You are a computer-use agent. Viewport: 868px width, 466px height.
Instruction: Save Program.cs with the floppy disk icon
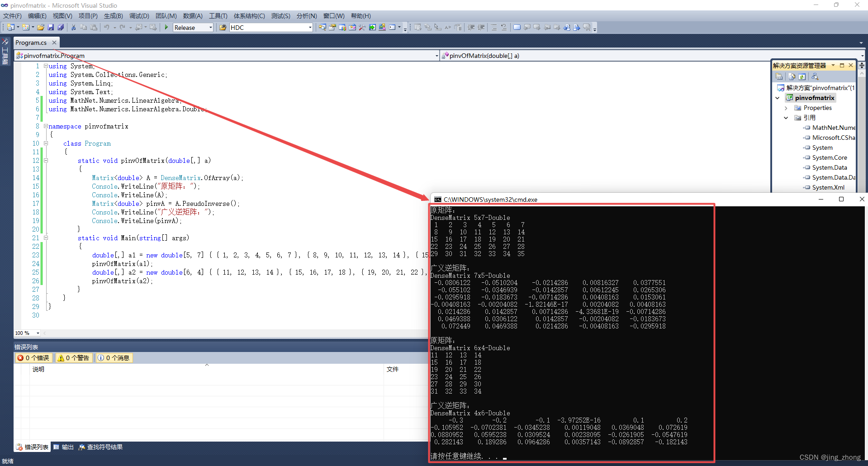[x=51, y=28]
